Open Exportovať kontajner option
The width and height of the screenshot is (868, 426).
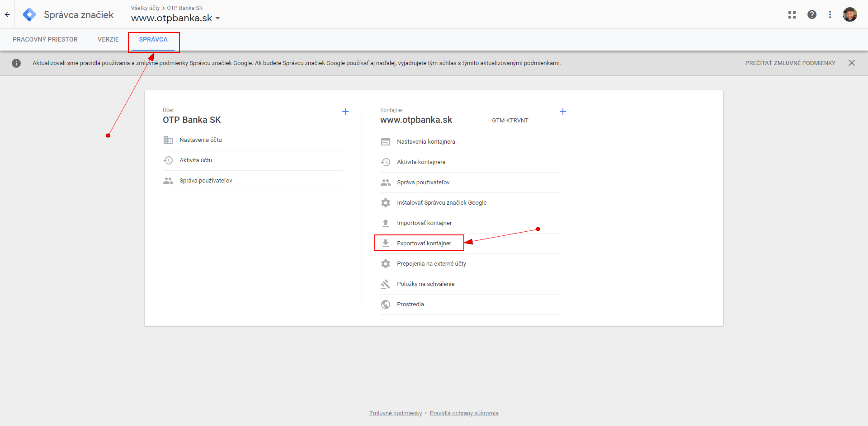coord(424,243)
